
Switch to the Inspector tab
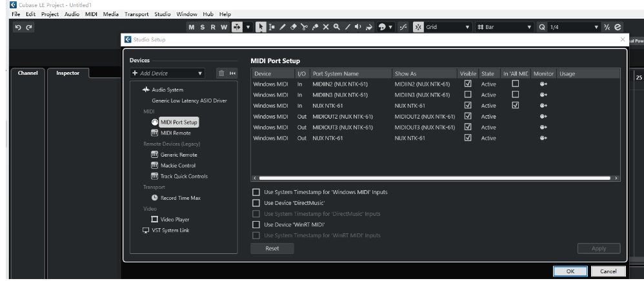(68, 73)
